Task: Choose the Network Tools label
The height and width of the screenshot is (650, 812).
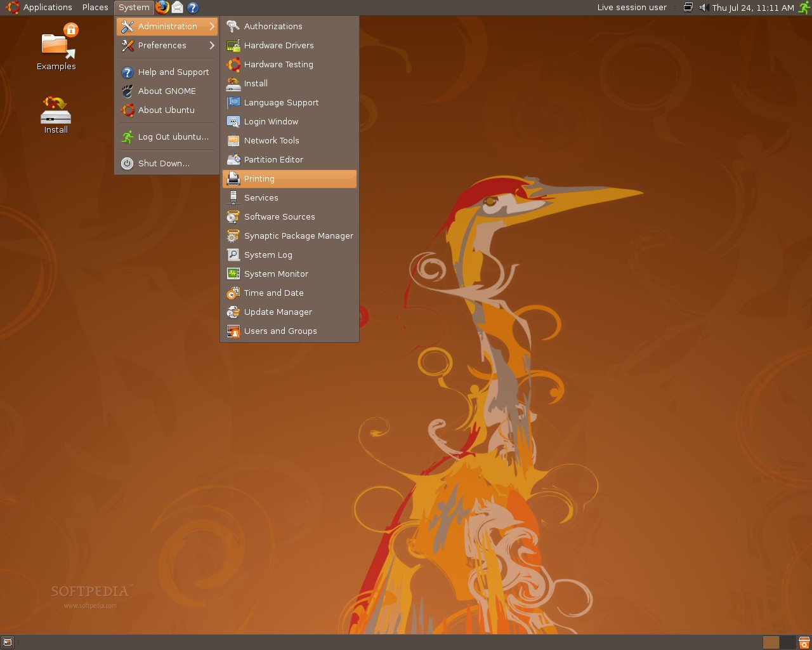Action: [272, 140]
